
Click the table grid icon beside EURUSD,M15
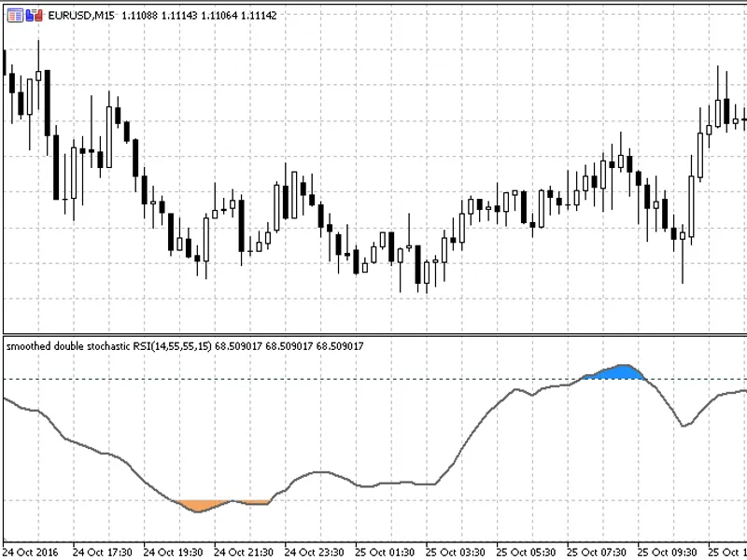click(x=15, y=15)
